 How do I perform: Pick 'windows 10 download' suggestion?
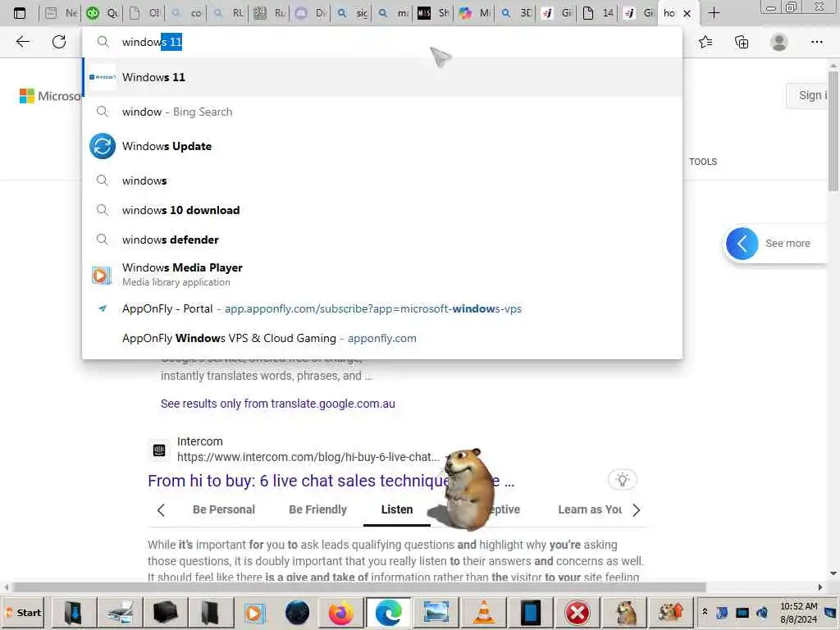[x=382, y=210]
